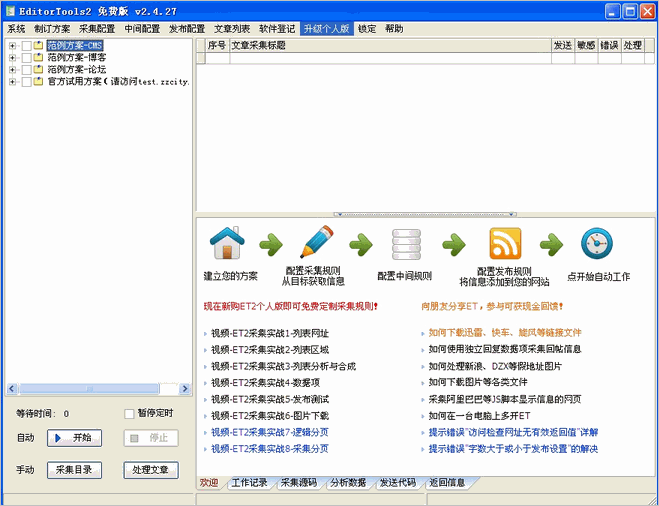Check the box for 范例方案-论坛
This screenshot has height=506, width=659.
click(x=26, y=70)
